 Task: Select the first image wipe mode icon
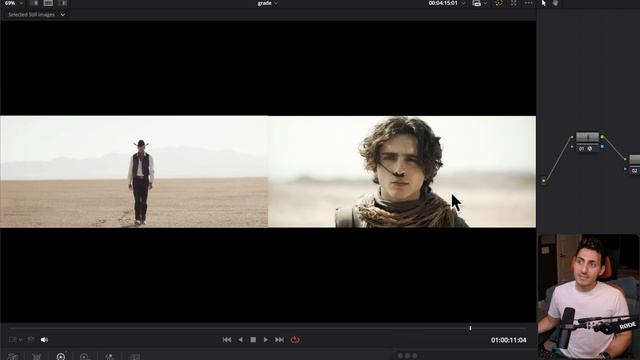35,3
